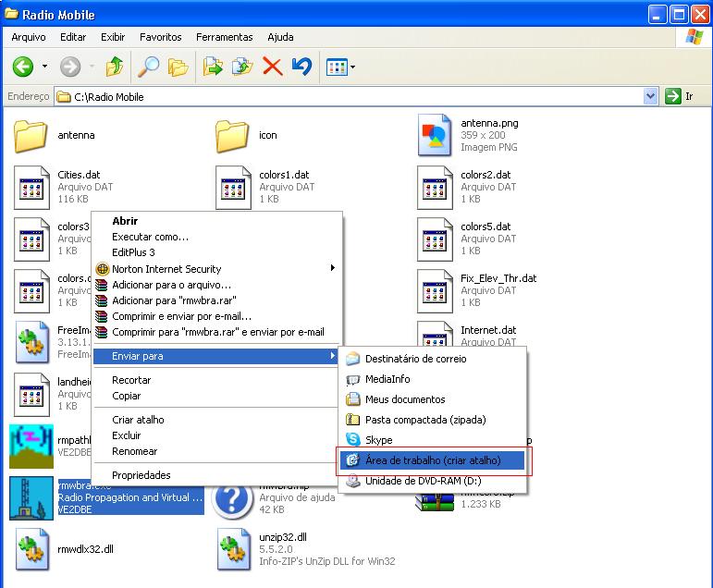Choose Comprimir para "rmwbra.rar" e enviar por e-mail
Image resolution: width=713 pixels, height=588 pixels.
point(215,332)
